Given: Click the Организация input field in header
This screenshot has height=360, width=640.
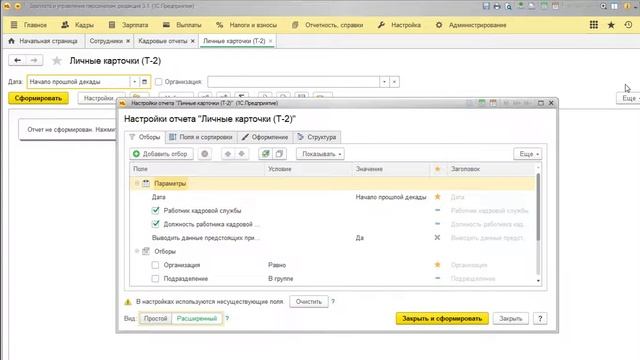Looking at the screenshot, I should (293, 82).
